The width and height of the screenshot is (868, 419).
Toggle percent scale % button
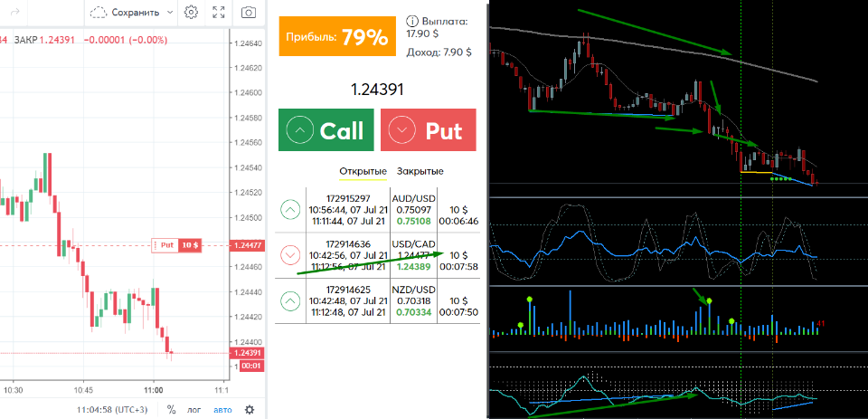[x=172, y=410]
